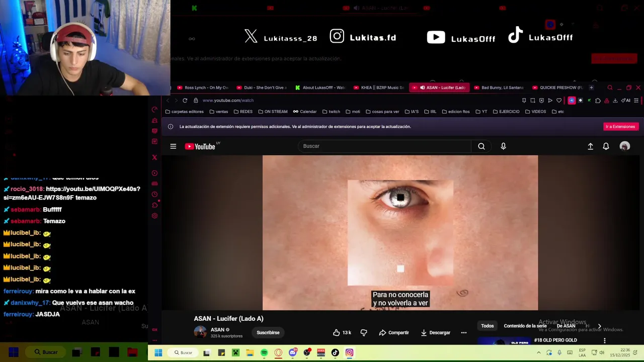Switch to KHEA BZRP Music Sessions tab

click(379, 87)
